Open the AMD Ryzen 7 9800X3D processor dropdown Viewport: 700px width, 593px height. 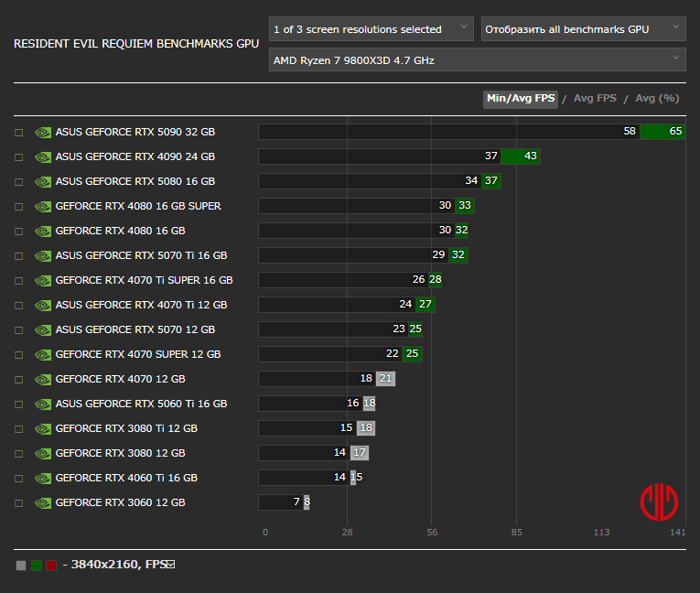477,60
